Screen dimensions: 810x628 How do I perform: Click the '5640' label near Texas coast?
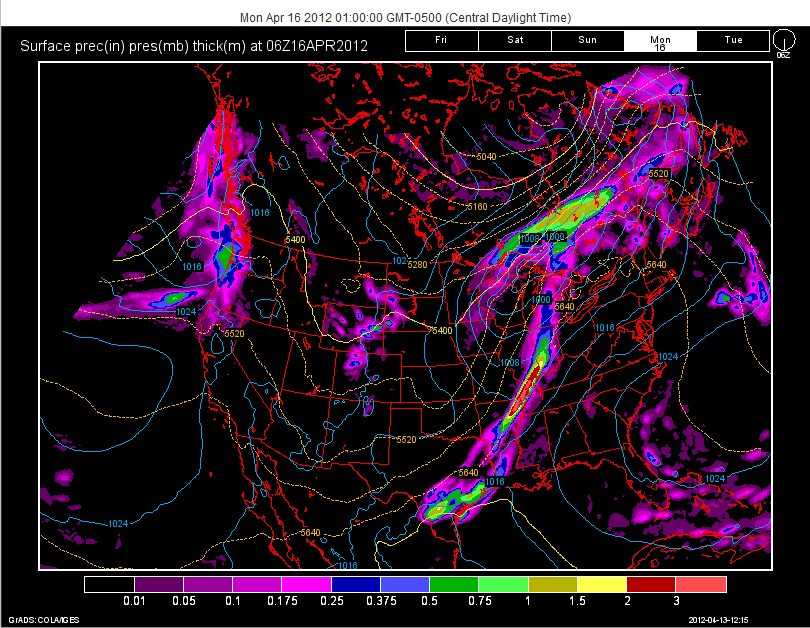coord(468,473)
